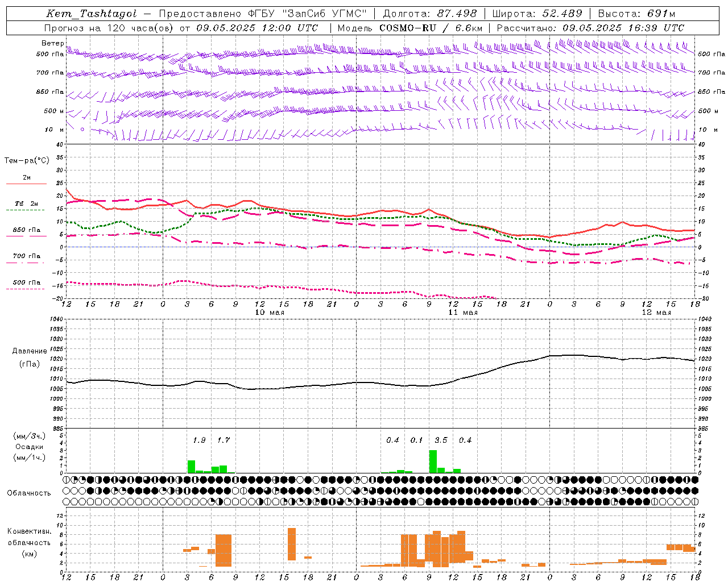Click the Давление pressure panel label
Image resolution: width=728 pixels, height=582 pixels.
[30, 351]
